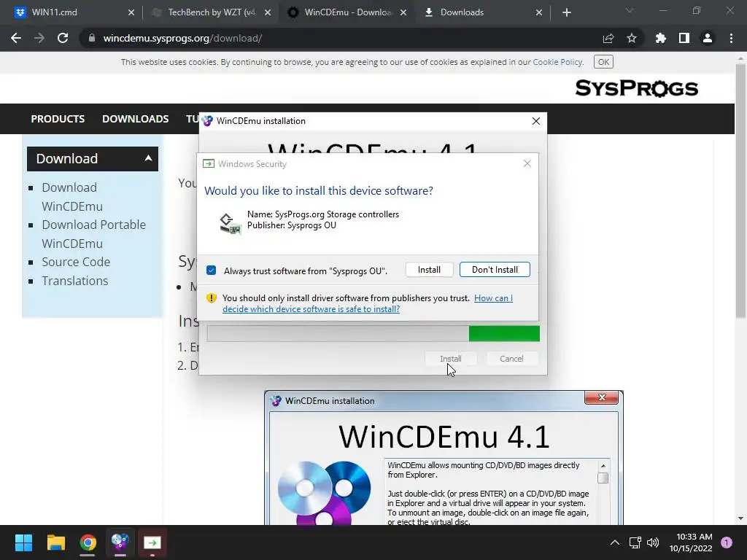The width and height of the screenshot is (747, 560).
Task: Open the Extensions puzzle icon
Action: coord(660,38)
